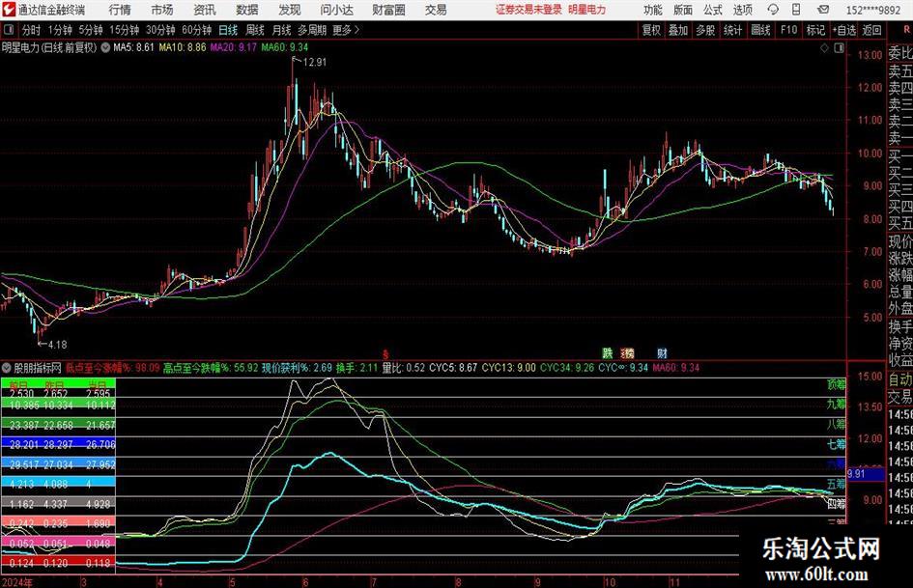The height and width of the screenshot is (588, 913).
Task: Toggle the side panel icon next to diamond
Action: (839, 48)
